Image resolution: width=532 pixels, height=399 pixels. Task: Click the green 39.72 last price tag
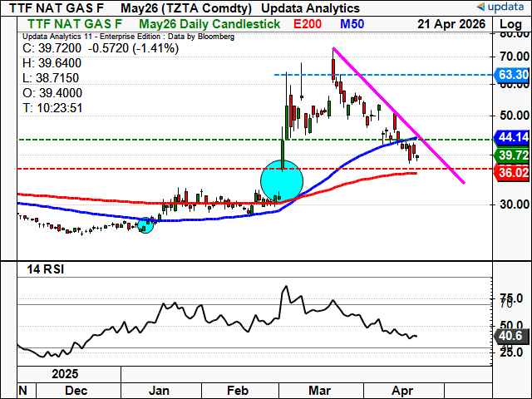click(511, 155)
